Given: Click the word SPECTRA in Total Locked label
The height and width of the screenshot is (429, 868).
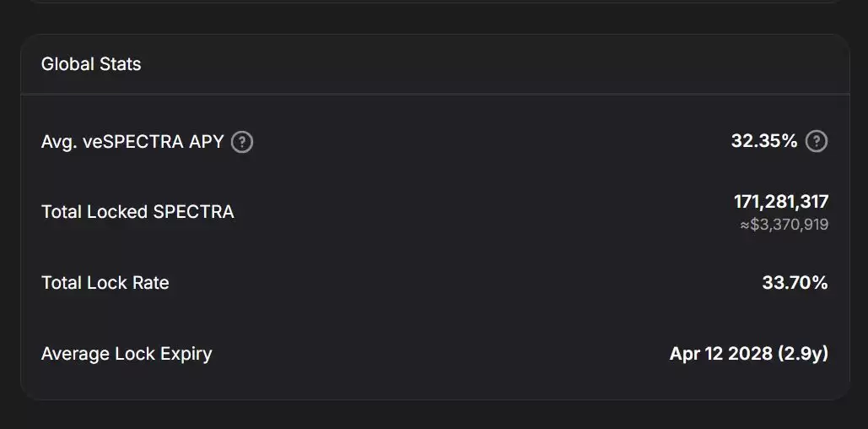Looking at the screenshot, I should [x=193, y=212].
